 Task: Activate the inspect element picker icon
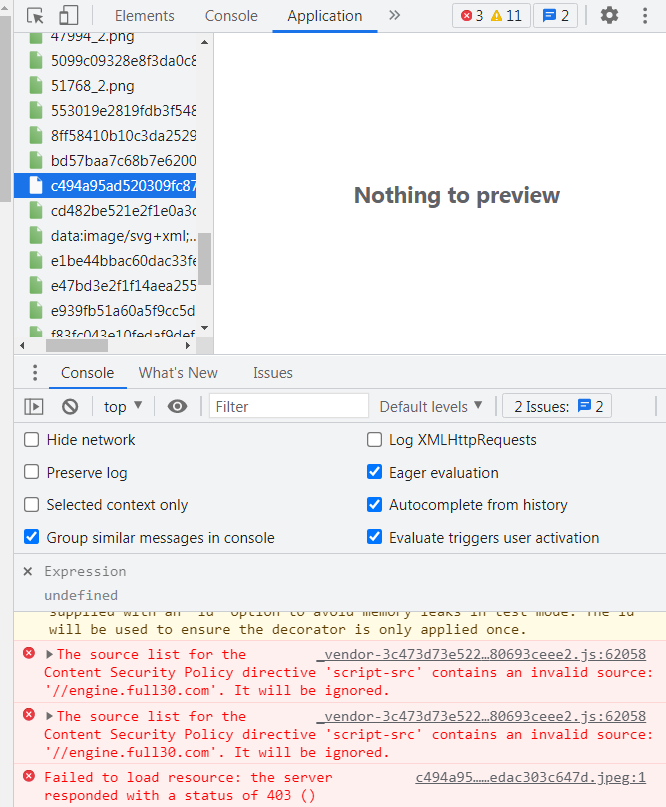click(x=35, y=16)
